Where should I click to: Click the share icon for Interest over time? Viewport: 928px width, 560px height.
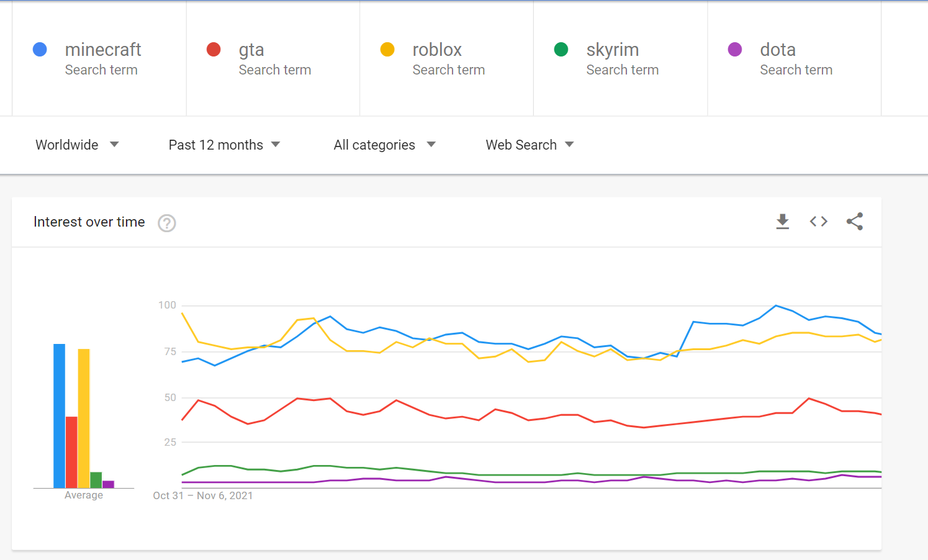855,221
